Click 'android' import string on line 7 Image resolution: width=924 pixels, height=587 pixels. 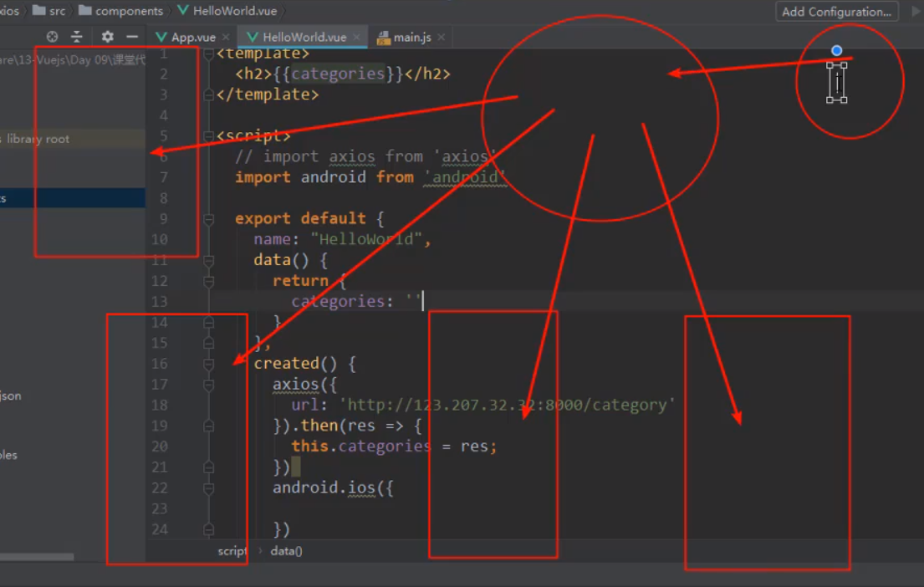(465, 177)
